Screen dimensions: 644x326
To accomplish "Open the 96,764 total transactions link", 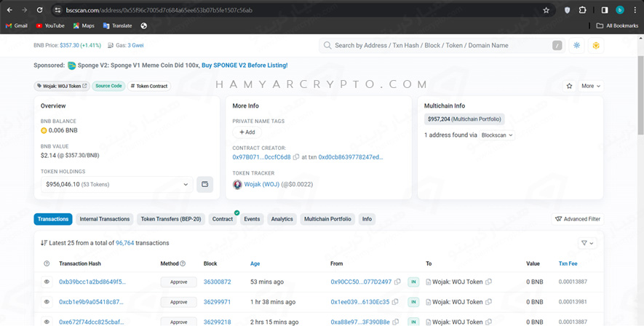I will pos(125,243).
